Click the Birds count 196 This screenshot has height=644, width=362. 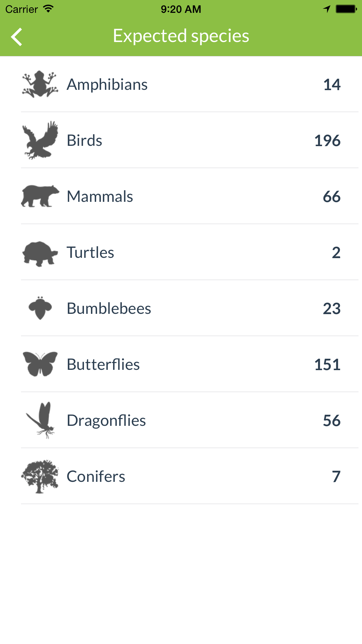(327, 141)
